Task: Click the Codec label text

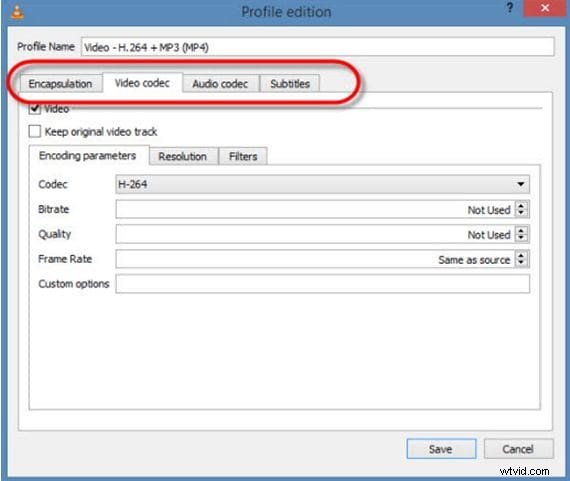Action: pyautogui.click(x=53, y=184)
